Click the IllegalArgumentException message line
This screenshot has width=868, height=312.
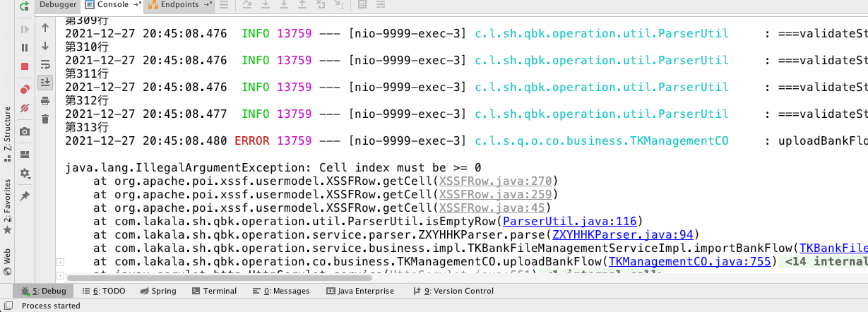point(273,167)
